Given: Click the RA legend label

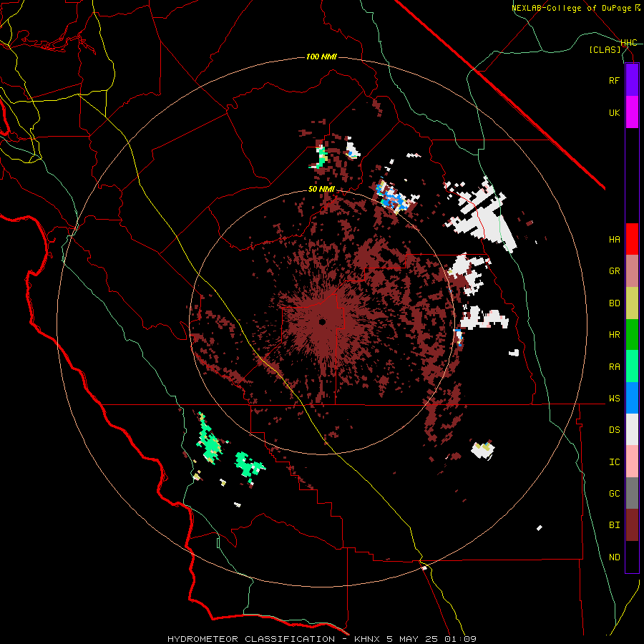Looking at the screenshot, I should (x=614, y=367).
